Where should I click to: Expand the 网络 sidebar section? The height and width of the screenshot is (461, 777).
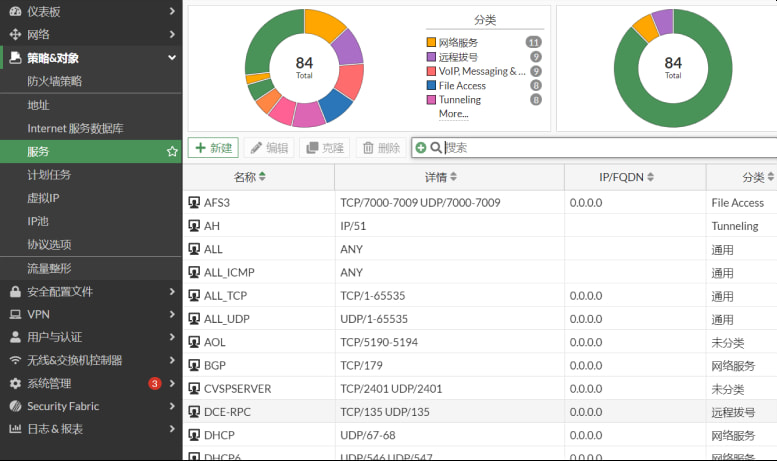click(172, 34)
